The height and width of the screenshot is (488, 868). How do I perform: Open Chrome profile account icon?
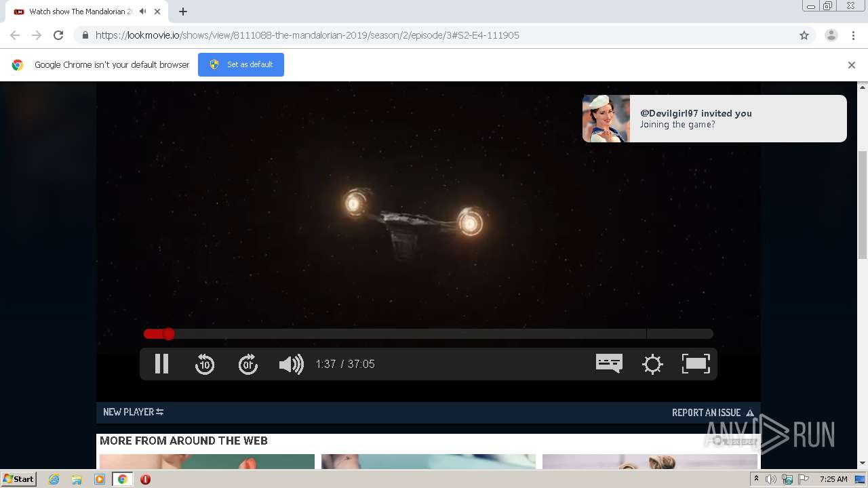[831, 35]
